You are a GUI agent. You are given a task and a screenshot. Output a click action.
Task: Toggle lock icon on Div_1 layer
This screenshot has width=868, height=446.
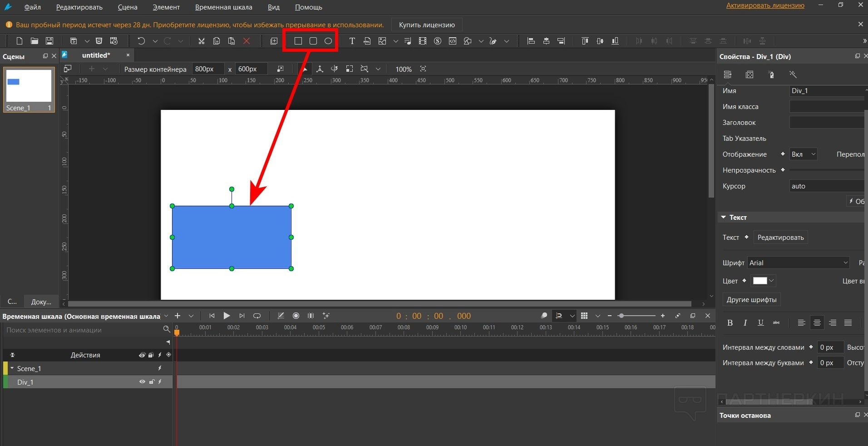coord(152,382)
